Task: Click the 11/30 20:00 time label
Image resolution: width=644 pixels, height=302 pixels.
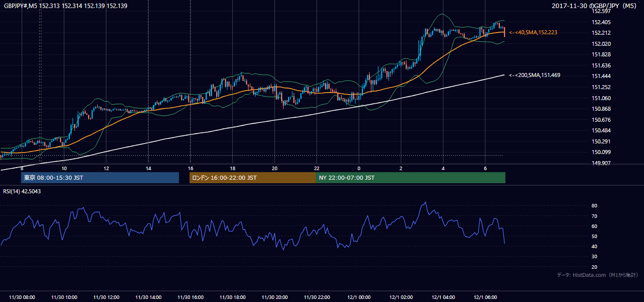Action: 275,297
